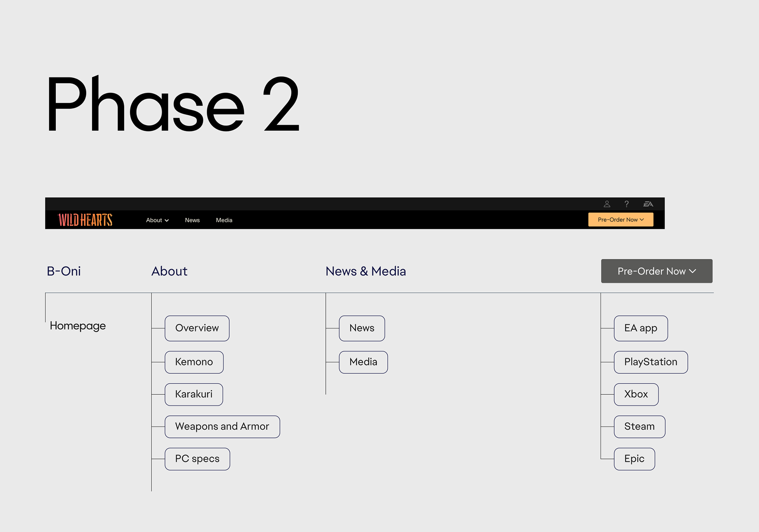Open Media in the navbar

[x=224, y=220]
